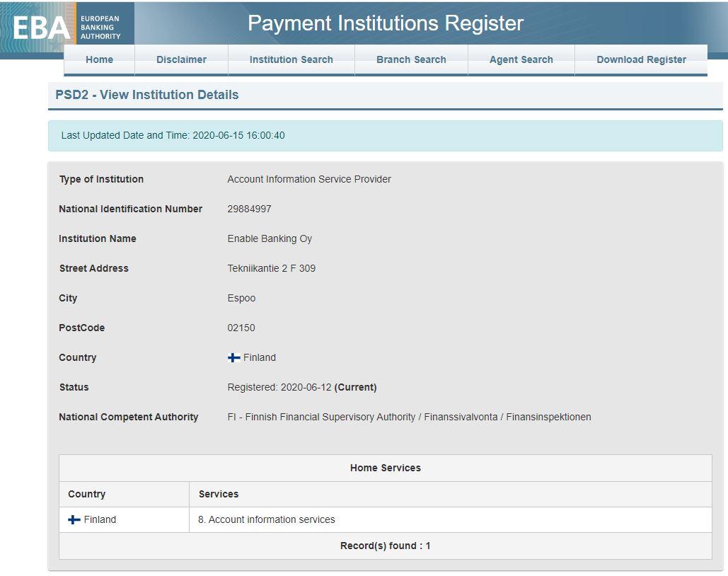Click the PostCode label
Viewport: 728px width, 576px height.
tap(82, 328)
